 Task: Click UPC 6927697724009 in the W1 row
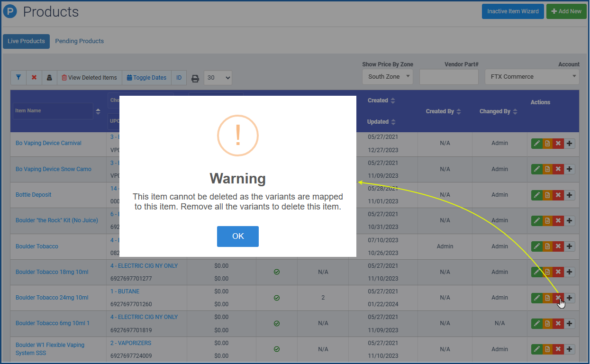point(131,356)
